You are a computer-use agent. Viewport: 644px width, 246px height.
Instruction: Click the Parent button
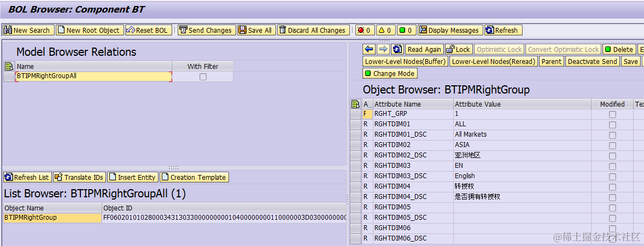pos(552,62)
